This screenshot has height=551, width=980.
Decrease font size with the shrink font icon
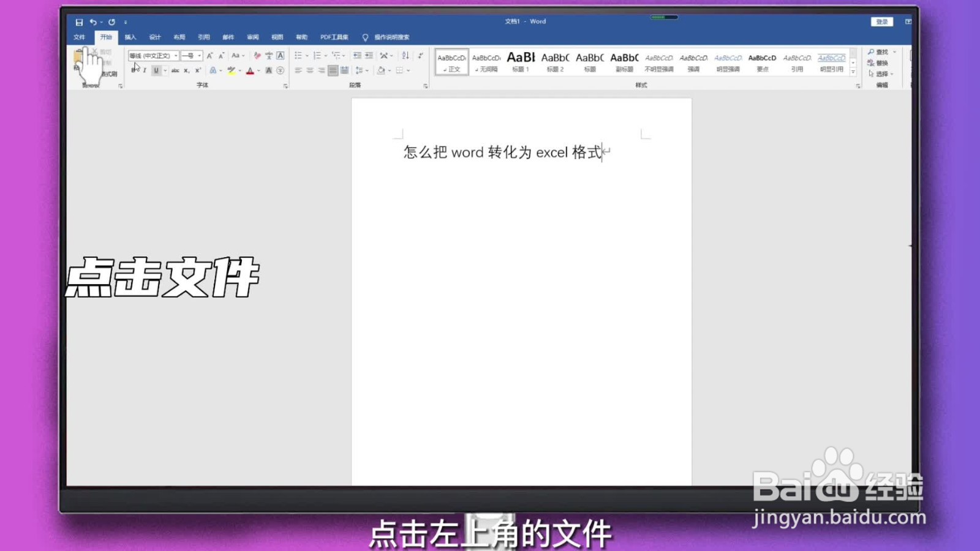tap(221, 56)
